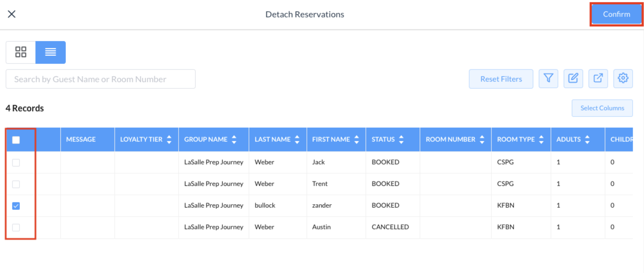Switch to grid card view
Screen dimensions: 644x273
coord(21,52)
